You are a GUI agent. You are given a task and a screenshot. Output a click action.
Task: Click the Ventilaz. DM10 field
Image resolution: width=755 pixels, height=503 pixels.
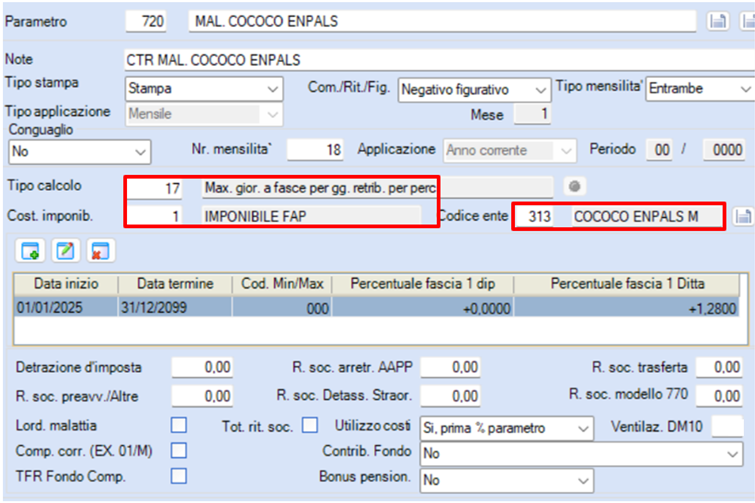727,426
